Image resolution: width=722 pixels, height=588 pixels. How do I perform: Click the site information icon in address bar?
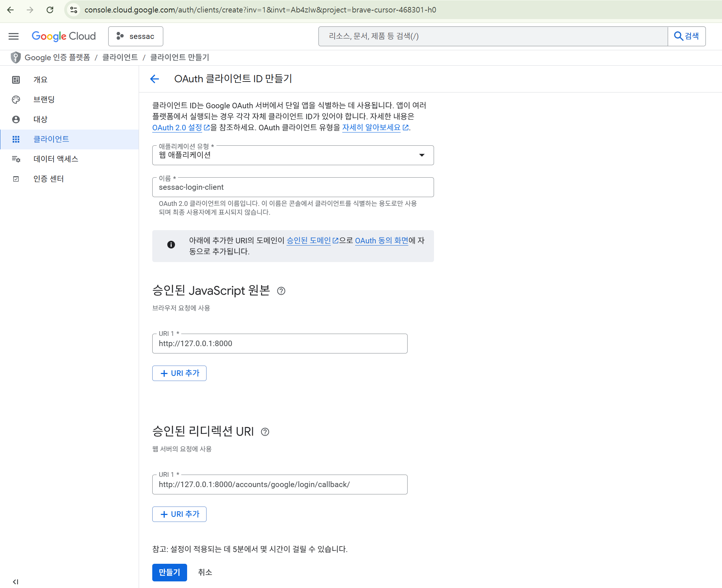(x=74, y=10)
